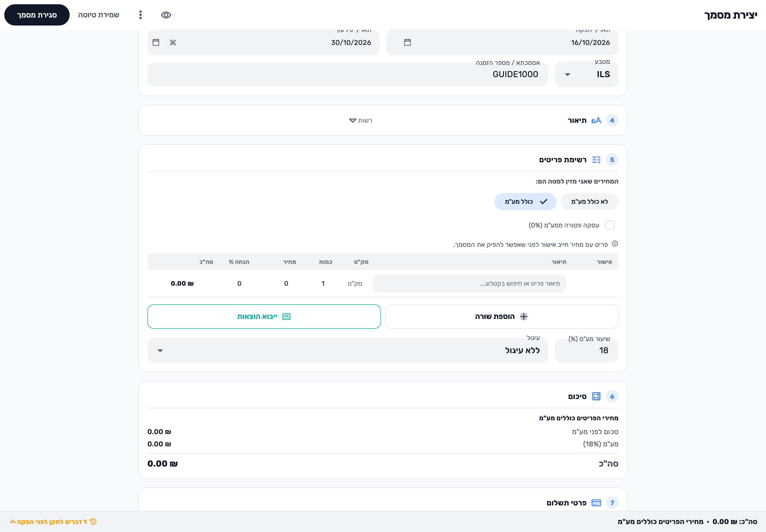This screenshot has height=532, width=766.
Task: Click the 'סגירת מסמך' button
Action: click(37, 15)
